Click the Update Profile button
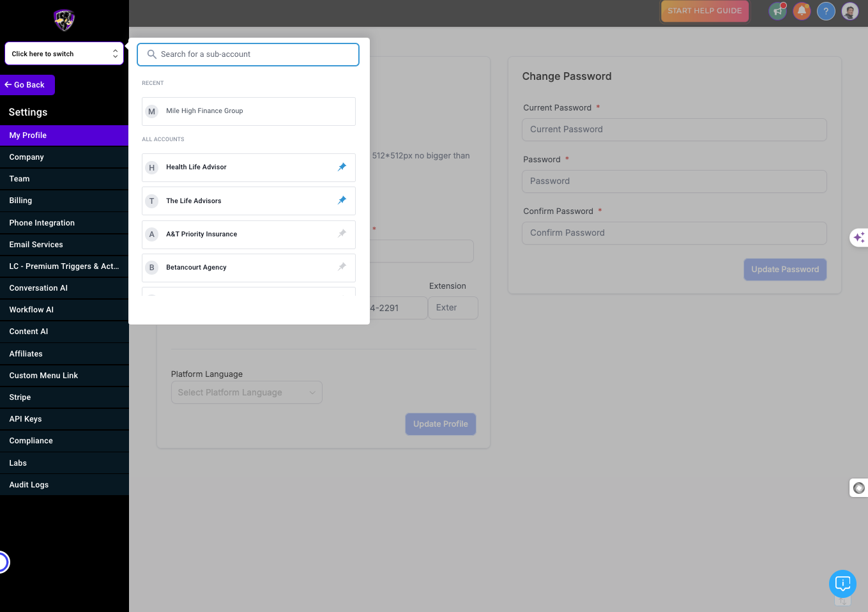The image size is (868, 612). point(441,424)
